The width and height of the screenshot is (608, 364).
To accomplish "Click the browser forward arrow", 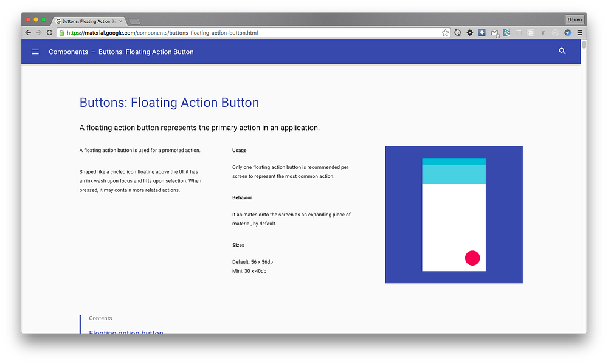I will (x=38, y=33).
